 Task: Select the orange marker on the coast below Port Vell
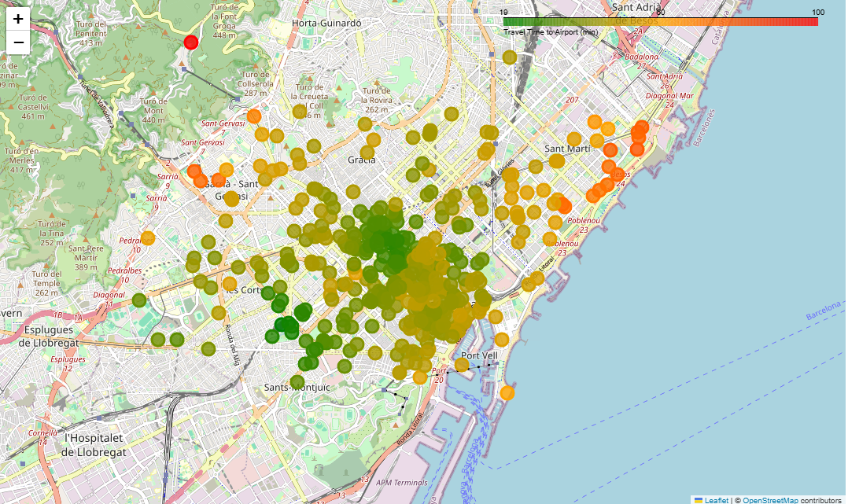click(x=507, y=393)
